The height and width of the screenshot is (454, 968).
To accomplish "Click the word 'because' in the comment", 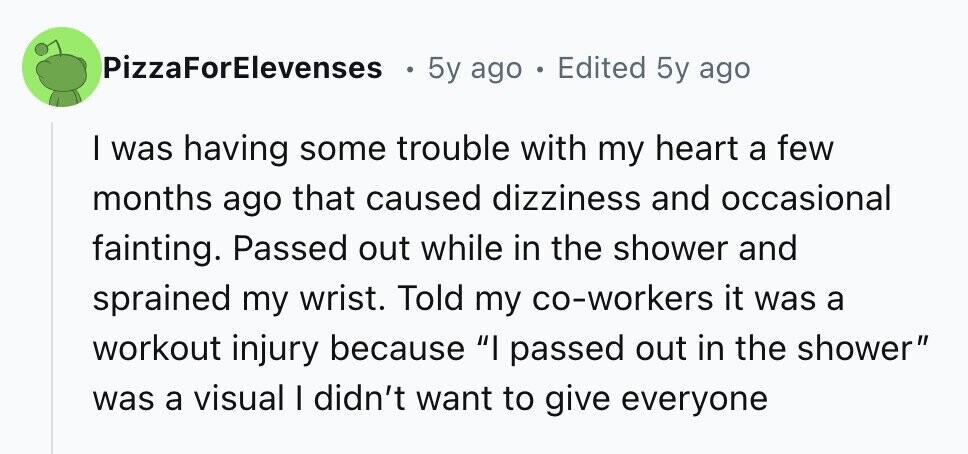I will tap(399, 350).
